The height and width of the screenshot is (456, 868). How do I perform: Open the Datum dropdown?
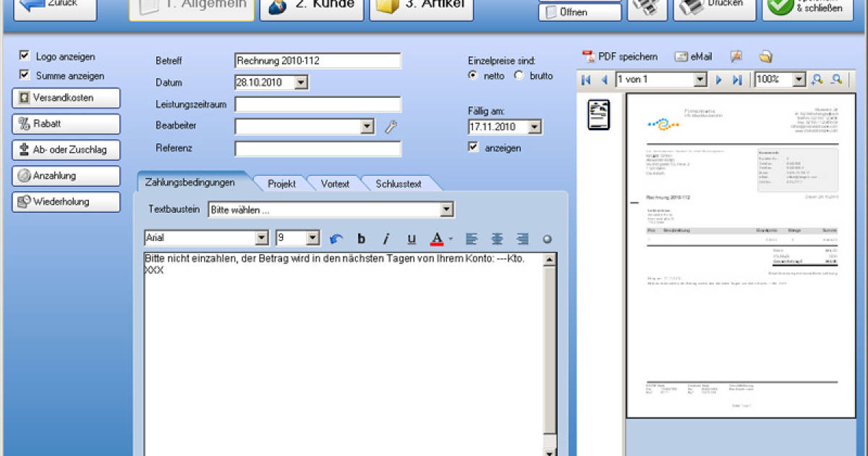click(302, 83)
